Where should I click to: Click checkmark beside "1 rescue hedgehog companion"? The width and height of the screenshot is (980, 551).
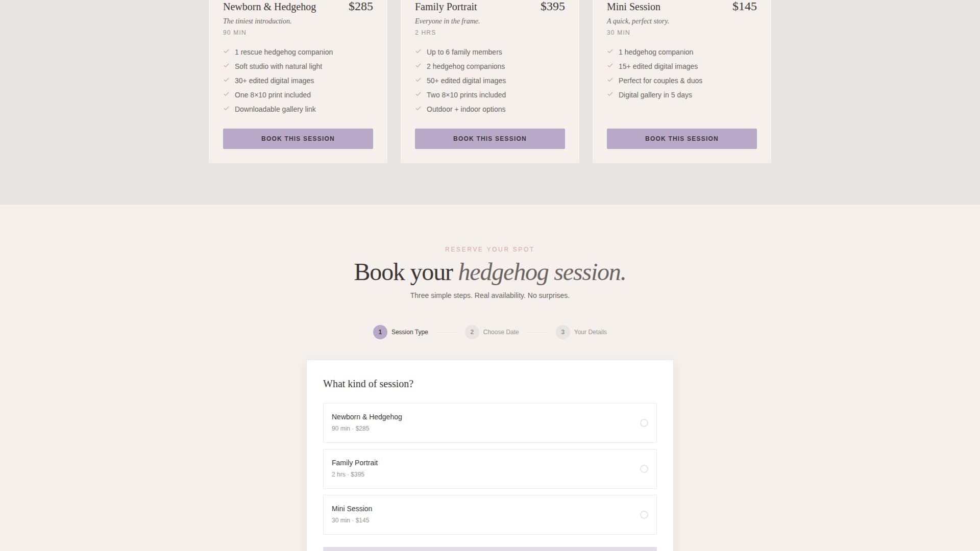[226, 52]
